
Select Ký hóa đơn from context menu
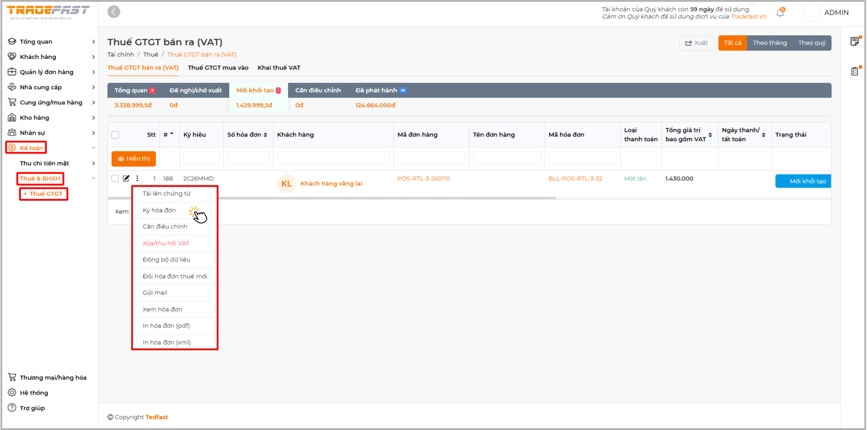(x=159, y=210)
